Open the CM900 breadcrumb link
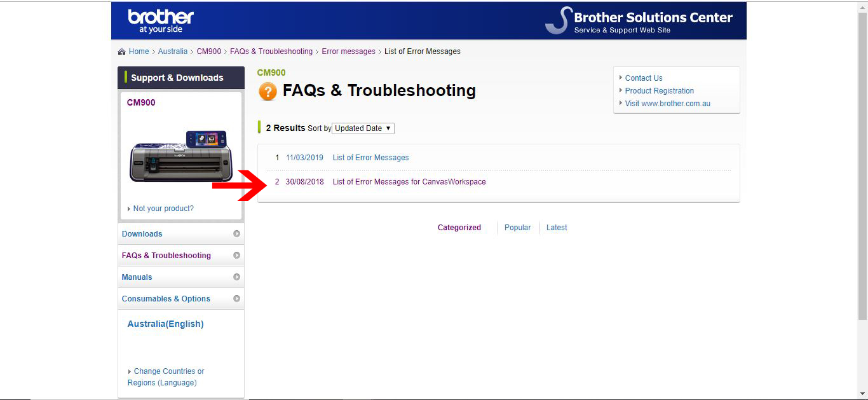 pos(208,52)
